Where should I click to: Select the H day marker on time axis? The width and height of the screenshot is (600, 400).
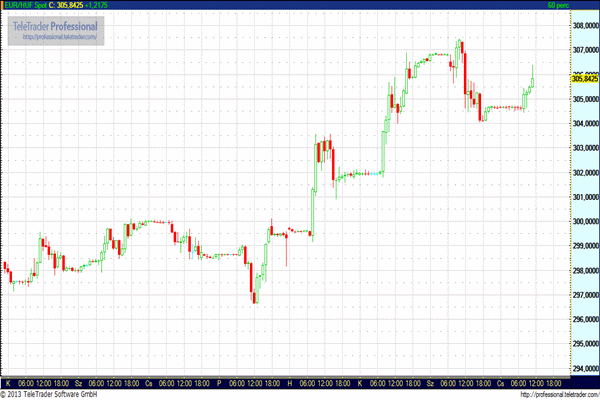(x=289, y=383)
